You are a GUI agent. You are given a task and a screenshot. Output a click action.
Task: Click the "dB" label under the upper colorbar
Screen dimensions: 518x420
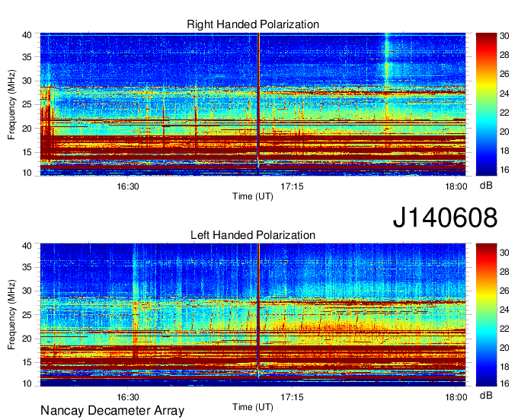pyautogui.click(x=486, y=186)
